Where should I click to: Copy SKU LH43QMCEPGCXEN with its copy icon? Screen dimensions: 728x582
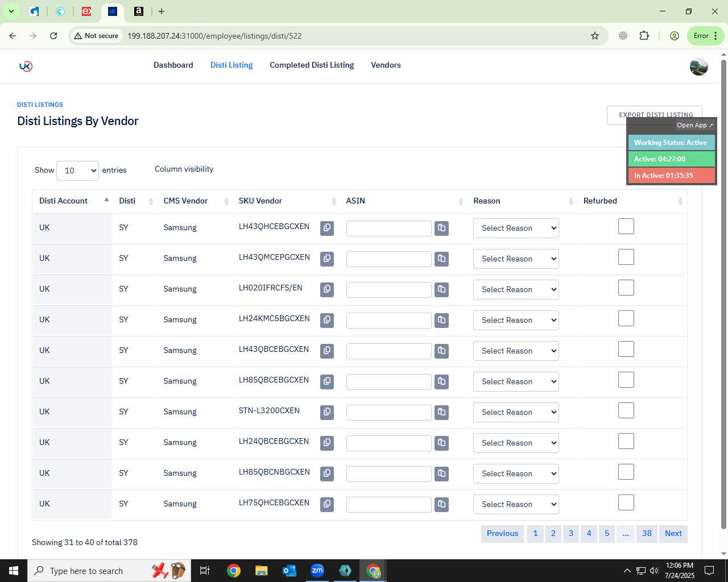point(327,259)
